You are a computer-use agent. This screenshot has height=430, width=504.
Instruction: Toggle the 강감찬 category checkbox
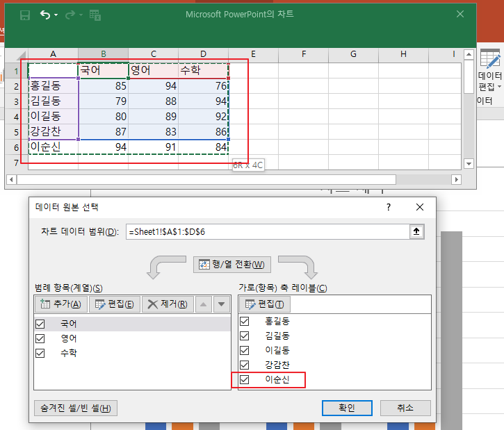pos(244,365)
